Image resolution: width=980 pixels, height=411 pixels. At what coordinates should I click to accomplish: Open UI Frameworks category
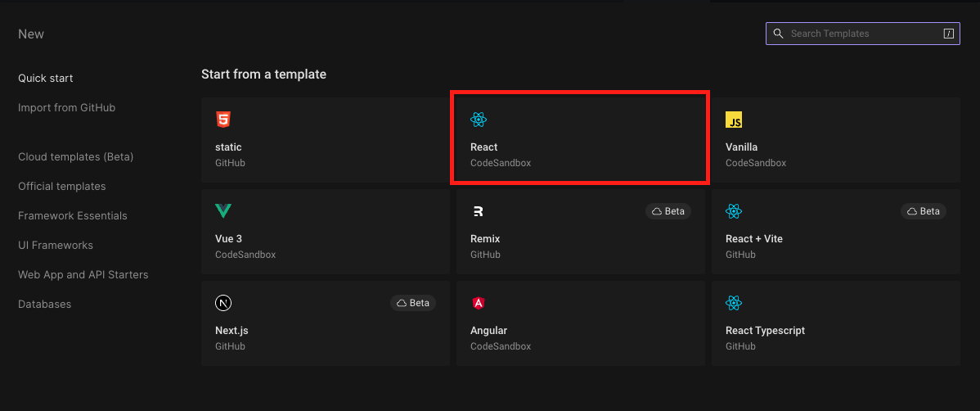coord(56,246)
